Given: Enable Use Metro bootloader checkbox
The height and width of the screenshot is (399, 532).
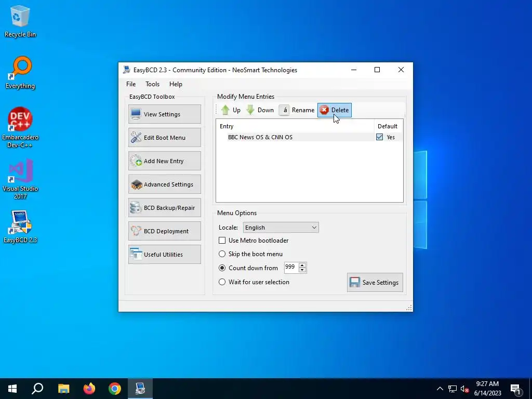Looking at the screenshot, I should pos(222,240).
